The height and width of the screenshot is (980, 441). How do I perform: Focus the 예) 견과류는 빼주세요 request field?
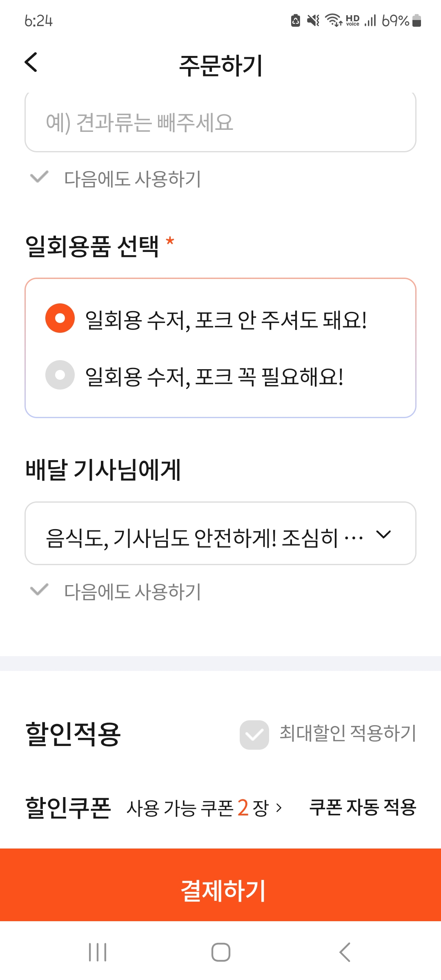point(220,122)
